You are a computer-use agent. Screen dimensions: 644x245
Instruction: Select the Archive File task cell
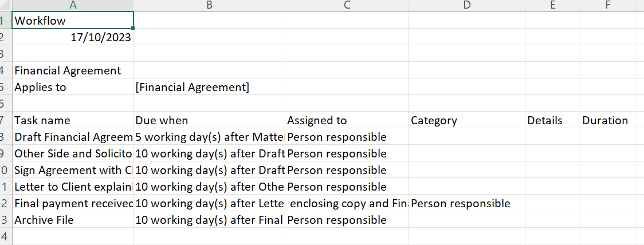73,220
